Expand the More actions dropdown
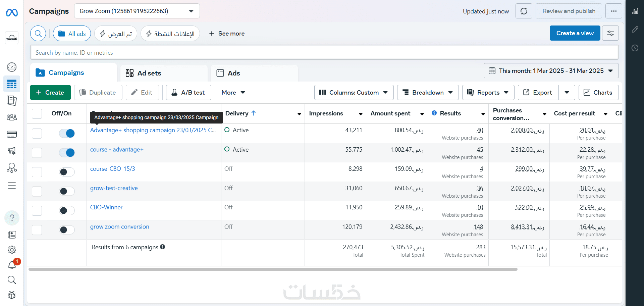The image size is (644, 306). click(233, 93)
